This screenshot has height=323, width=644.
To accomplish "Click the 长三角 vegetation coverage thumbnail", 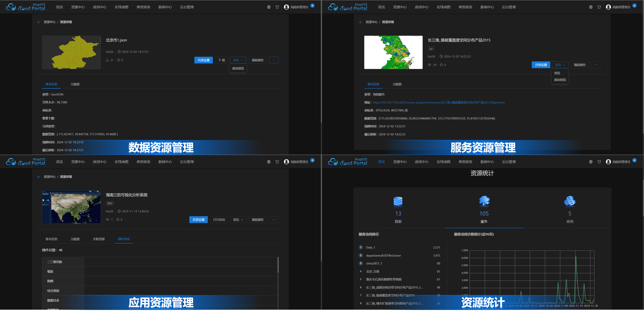I will pos(393,52).
